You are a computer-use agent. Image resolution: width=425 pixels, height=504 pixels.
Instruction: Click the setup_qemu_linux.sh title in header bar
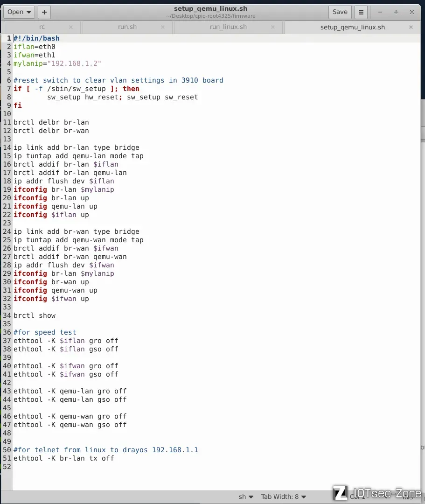210,8
